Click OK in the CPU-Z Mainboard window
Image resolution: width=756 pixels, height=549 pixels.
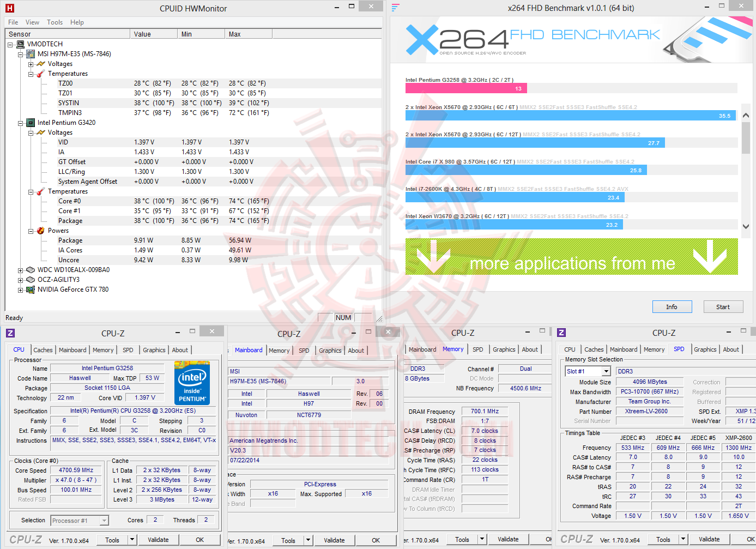coord(376,540)
